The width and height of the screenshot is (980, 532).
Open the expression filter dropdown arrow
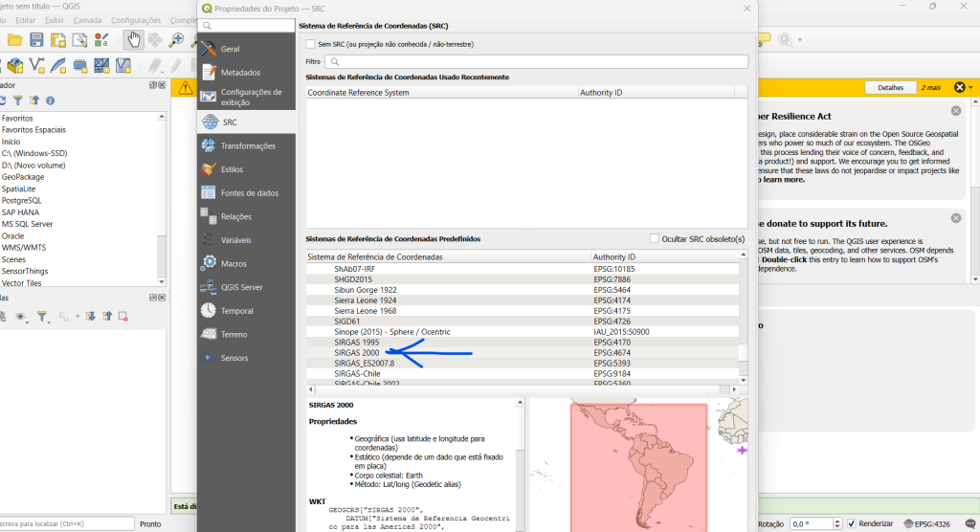pos(78,317)
